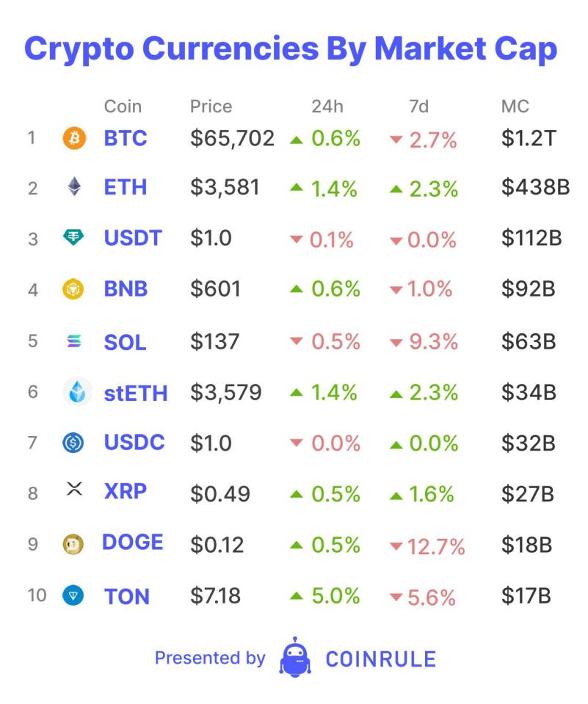The height and width of the screenshot is (704, 588).
Task: Click the Coinrule robot logo
Action: [x=295, y=657]
